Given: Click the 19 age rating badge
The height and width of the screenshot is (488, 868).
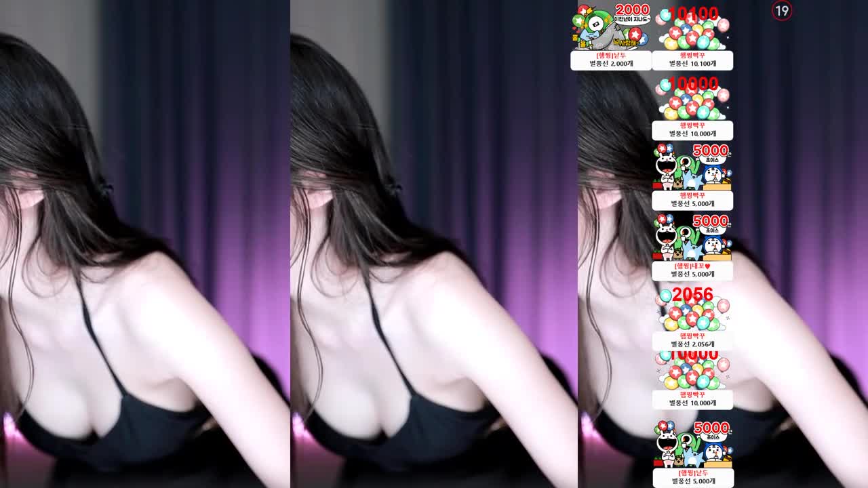Looking at the screenshot, I should (782, 11).
